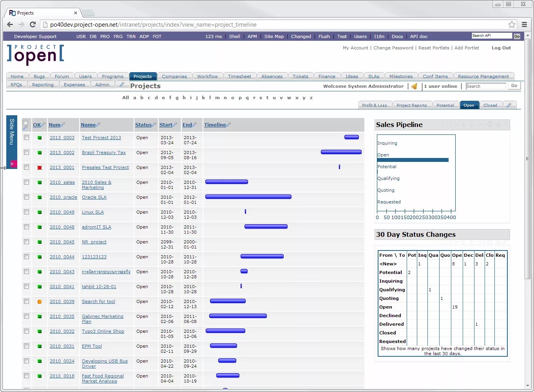Sort by the Start column header

click(x=166, y=125)
